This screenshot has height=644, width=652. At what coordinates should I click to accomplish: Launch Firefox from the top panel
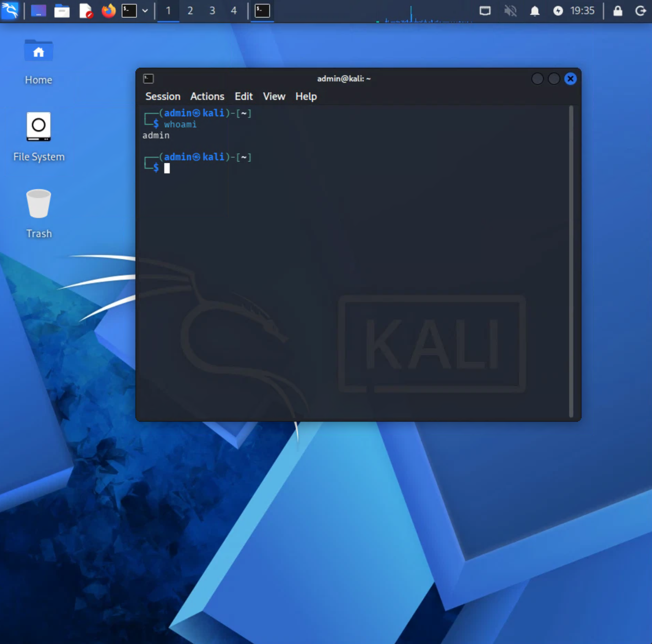[108, 11]
